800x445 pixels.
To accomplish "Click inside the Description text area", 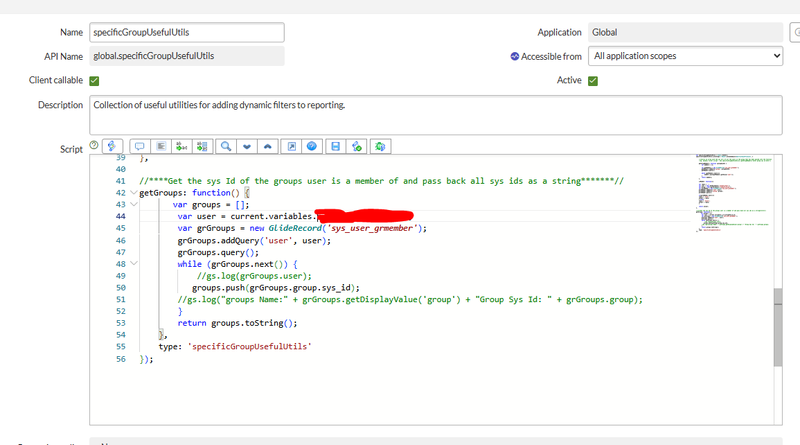I will tap(436, 115).
